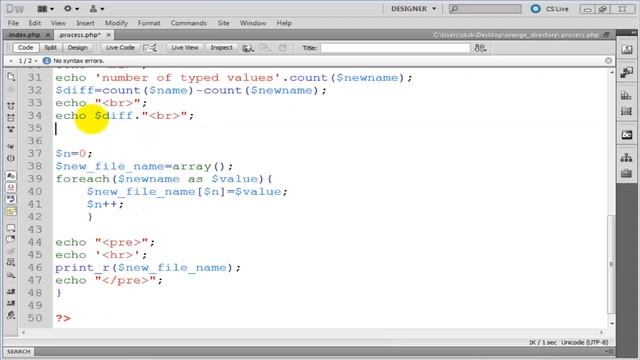Open the Layout dropdown in the application bar
The image size is (640, 360).
(45, 9)
